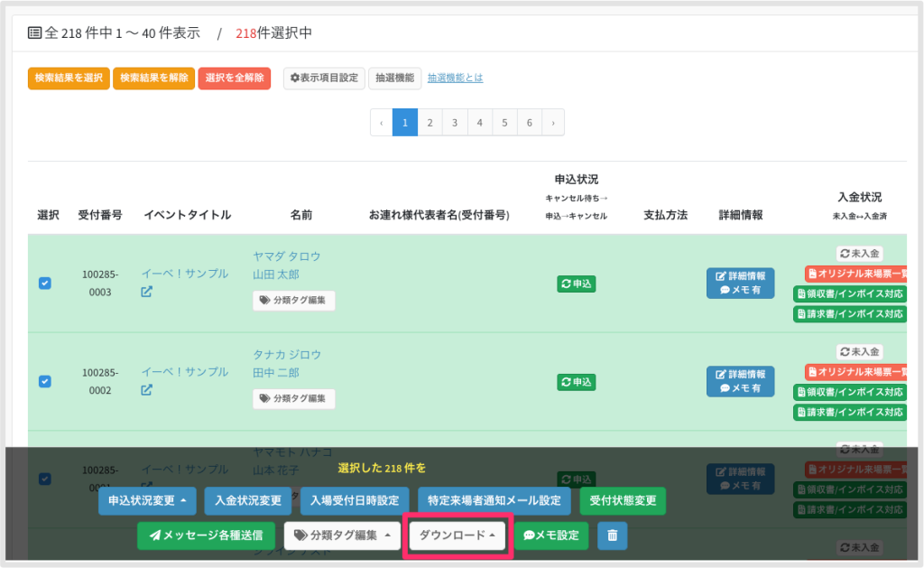The width and height of the screenshot is (924, 568).
Task: Click 詳細情報 column header
Action: click(x=741, y=215)
